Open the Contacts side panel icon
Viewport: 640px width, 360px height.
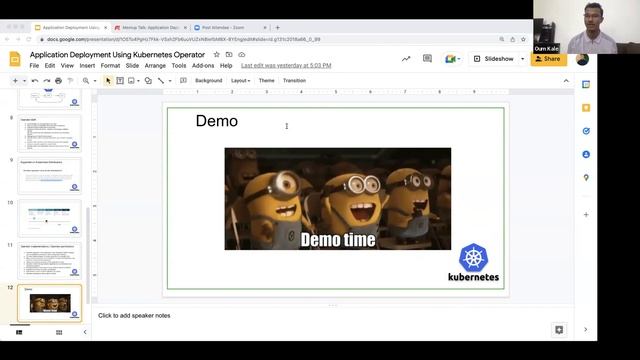click(586, 154)
